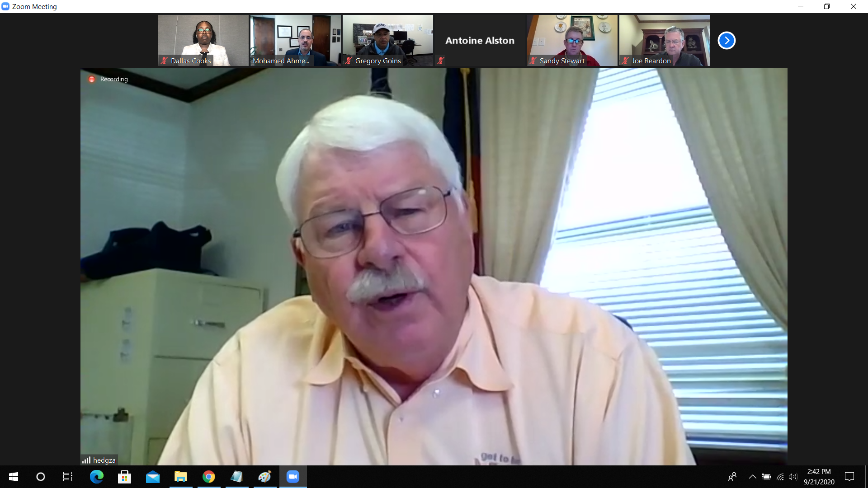
Task: Open the Action Center notifications
Action: pos(849,477)
